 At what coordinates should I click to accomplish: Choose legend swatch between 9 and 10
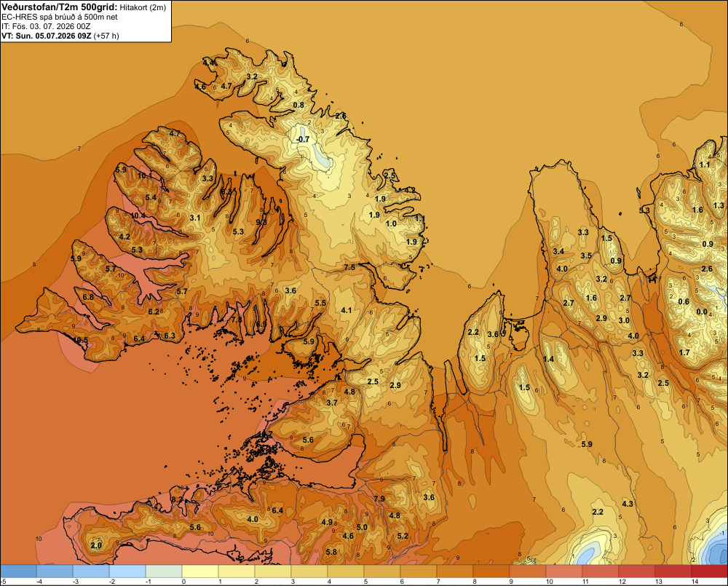(527, 571)
